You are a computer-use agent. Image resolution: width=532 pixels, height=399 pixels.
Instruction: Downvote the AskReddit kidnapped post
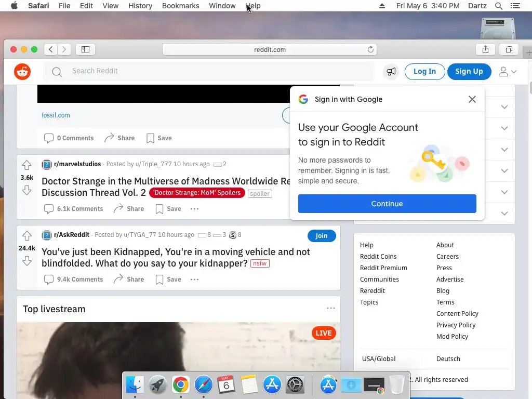coord(27,261)
